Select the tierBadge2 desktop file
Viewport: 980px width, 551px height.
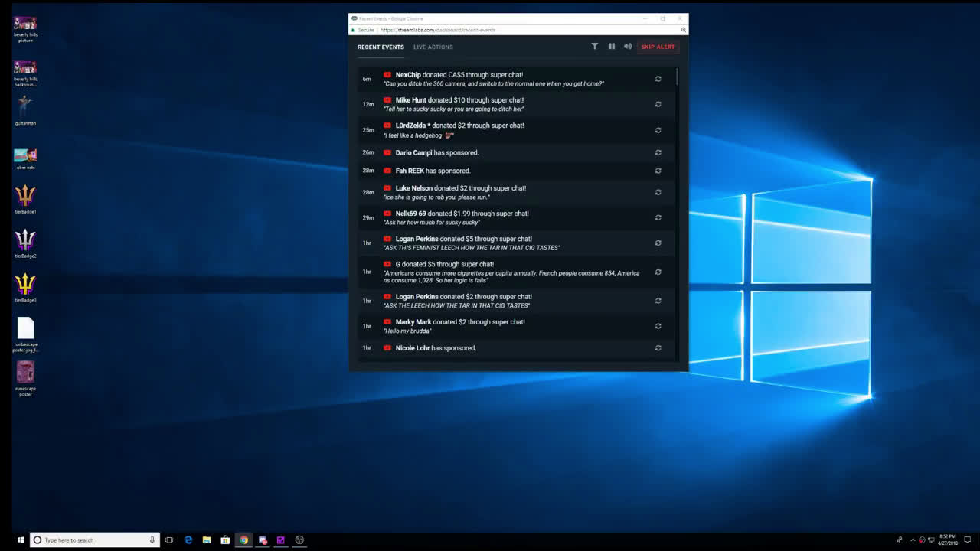(x=25, y=244)
